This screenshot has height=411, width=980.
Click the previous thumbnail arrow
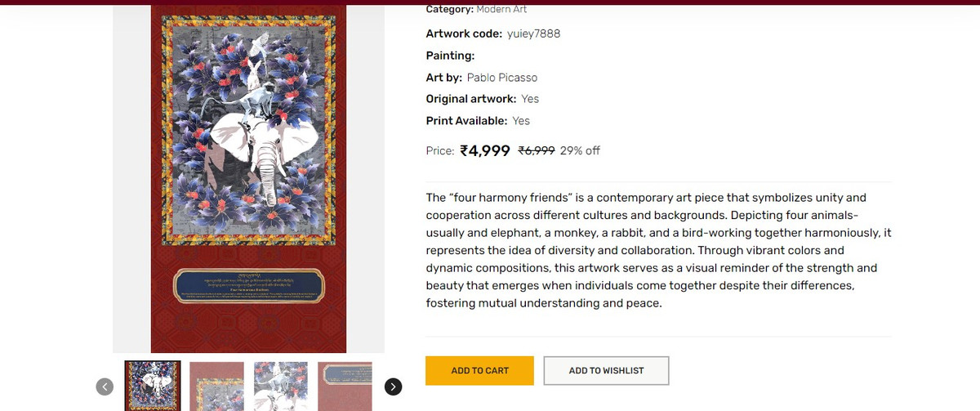(105, 386)
